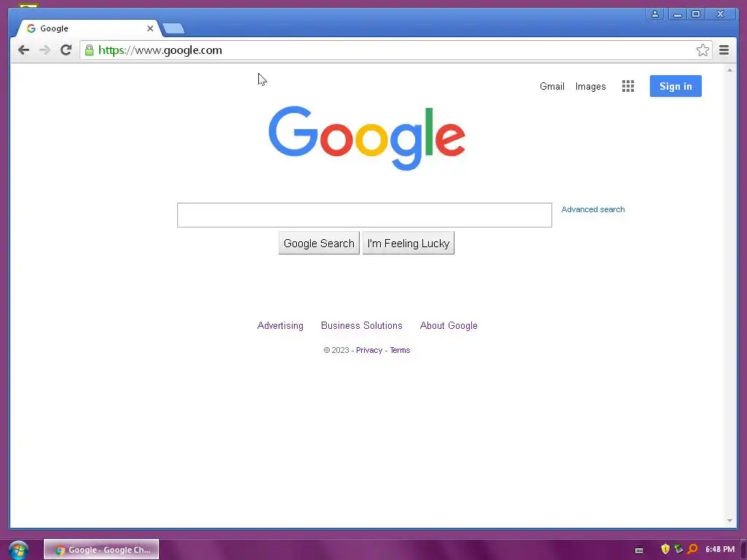The image size is (747, 560).
Task: Click the forward navigation arrow
Action: [x=44, y=50]
